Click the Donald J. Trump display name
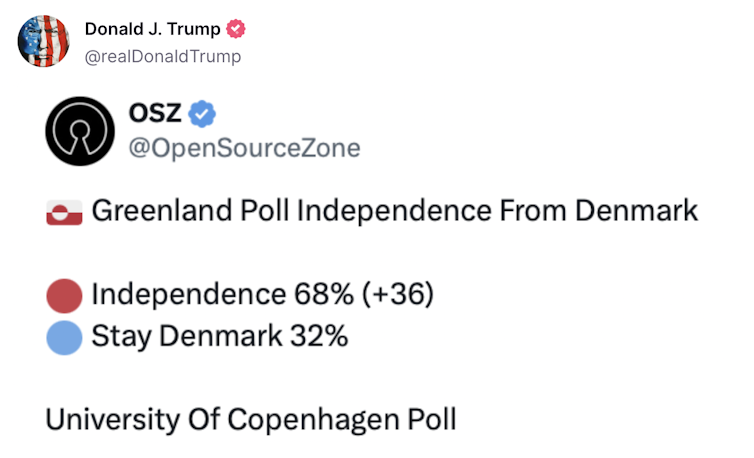The width and height of the screenshot is (754, 458). (152, 29)
